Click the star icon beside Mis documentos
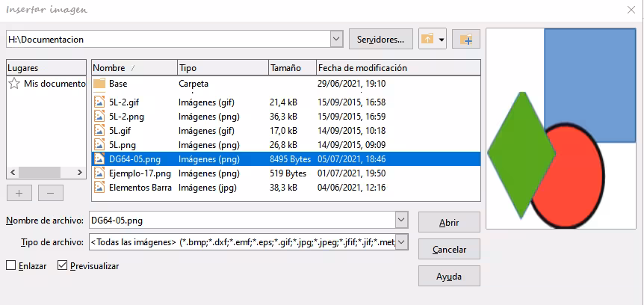 click(14, 84)
